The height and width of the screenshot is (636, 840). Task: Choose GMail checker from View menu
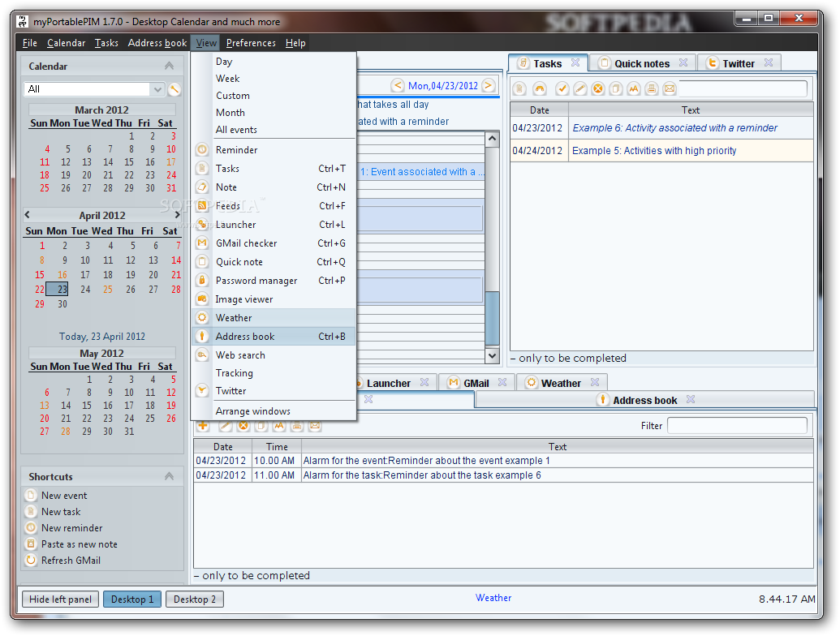tap(274, 243)
